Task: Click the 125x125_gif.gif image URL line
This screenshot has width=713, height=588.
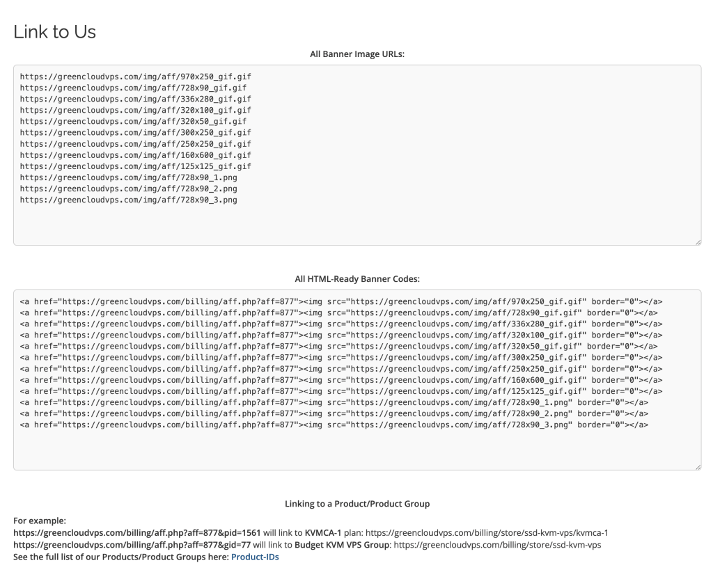Action: coord(136,166)
